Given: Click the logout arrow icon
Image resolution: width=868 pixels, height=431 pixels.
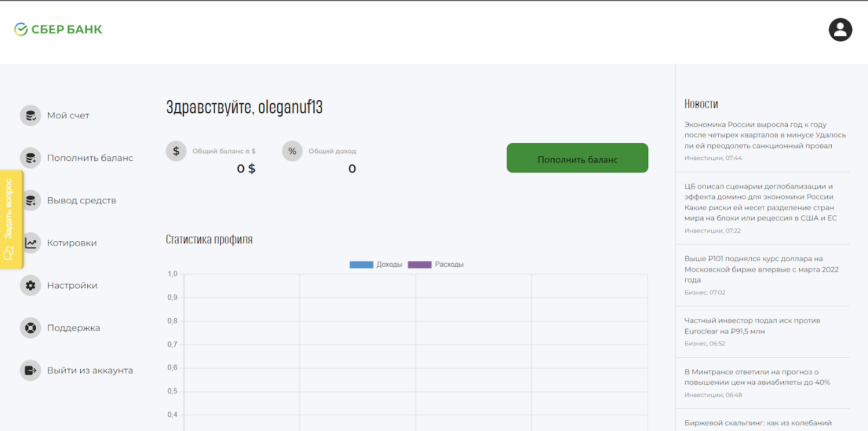Looking at the screenshot, I should 30,370.
